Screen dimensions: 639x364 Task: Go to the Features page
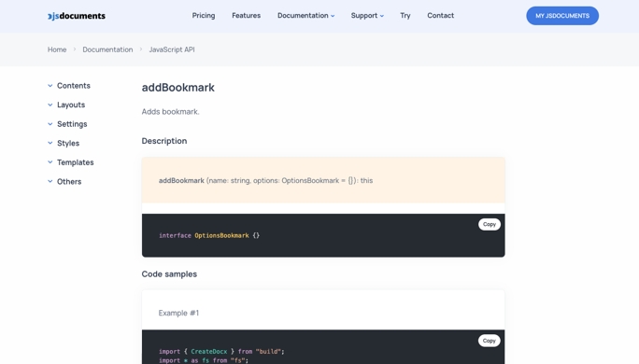[246, 16]
